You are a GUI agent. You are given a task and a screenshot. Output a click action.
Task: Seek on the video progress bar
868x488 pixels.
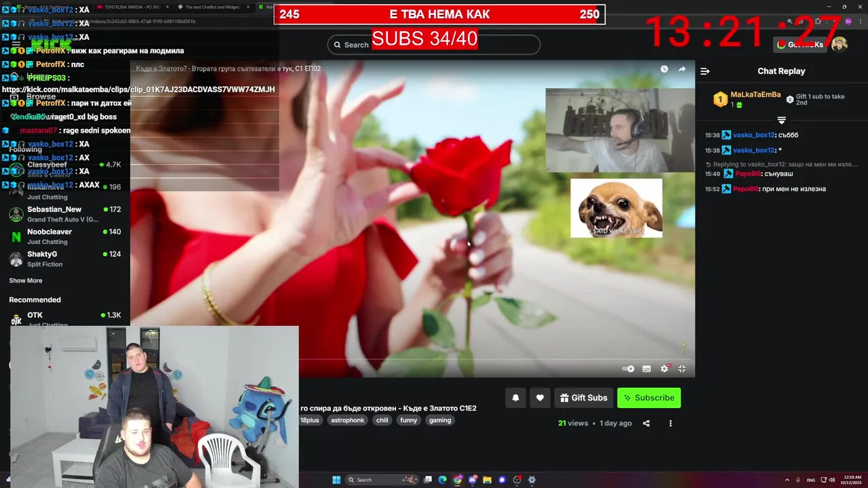[412, 359]
